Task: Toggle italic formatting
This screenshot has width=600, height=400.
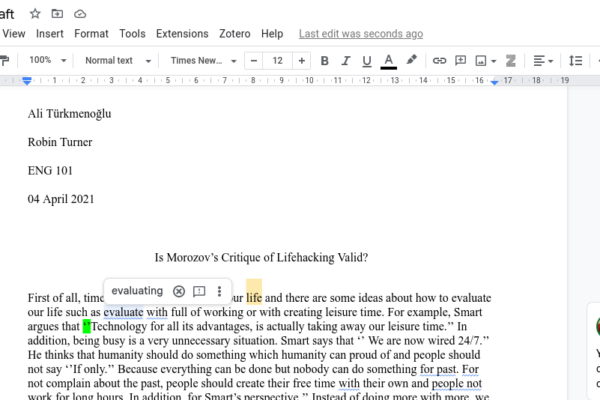Action: click(x=345, y=61)
